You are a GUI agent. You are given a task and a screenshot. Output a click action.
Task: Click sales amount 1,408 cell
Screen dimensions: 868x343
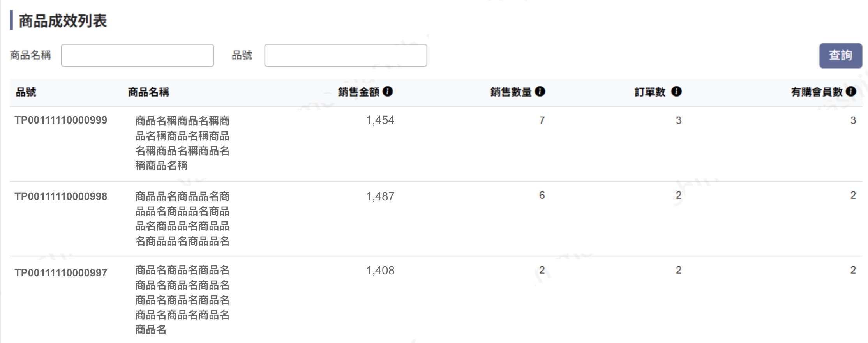tap(380, 271)
